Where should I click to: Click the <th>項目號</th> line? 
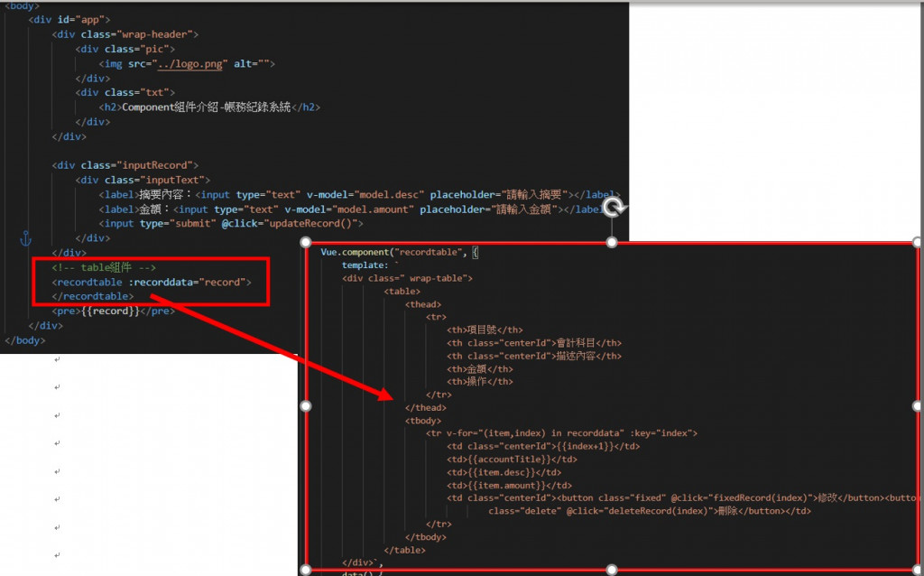485,330
